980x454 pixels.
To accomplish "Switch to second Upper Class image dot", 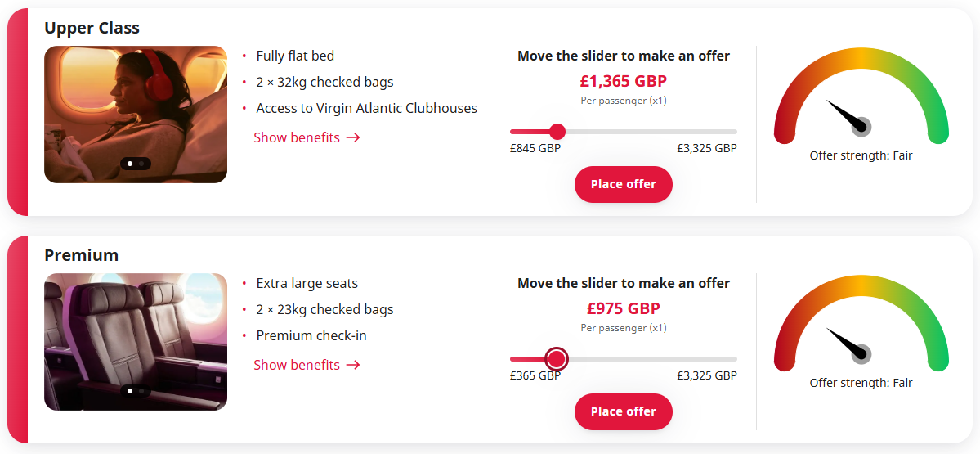I will [x=141, y=164].
